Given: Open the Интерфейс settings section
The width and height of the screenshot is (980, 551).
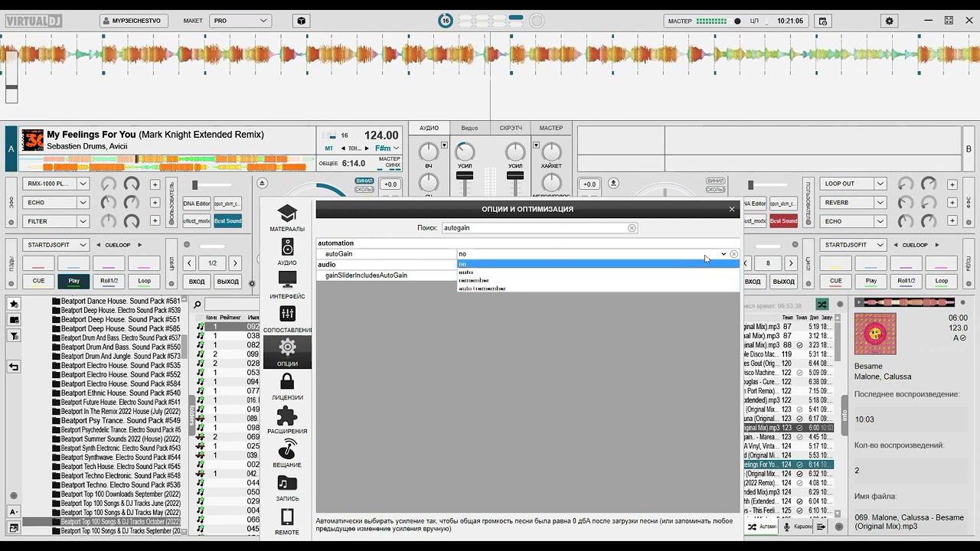Looking at the screenshot, I should click(287, 285).
